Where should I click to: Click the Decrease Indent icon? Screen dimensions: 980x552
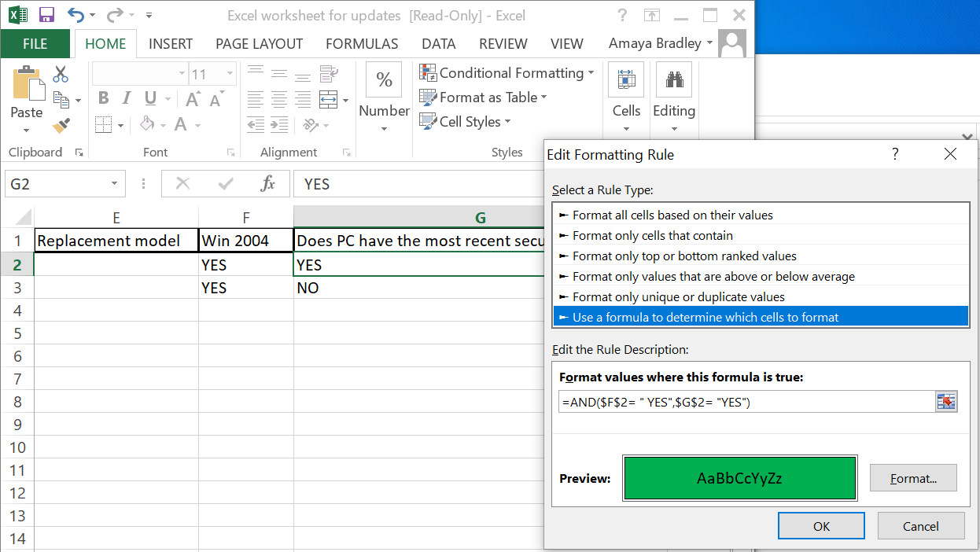[x=255, y=125]
